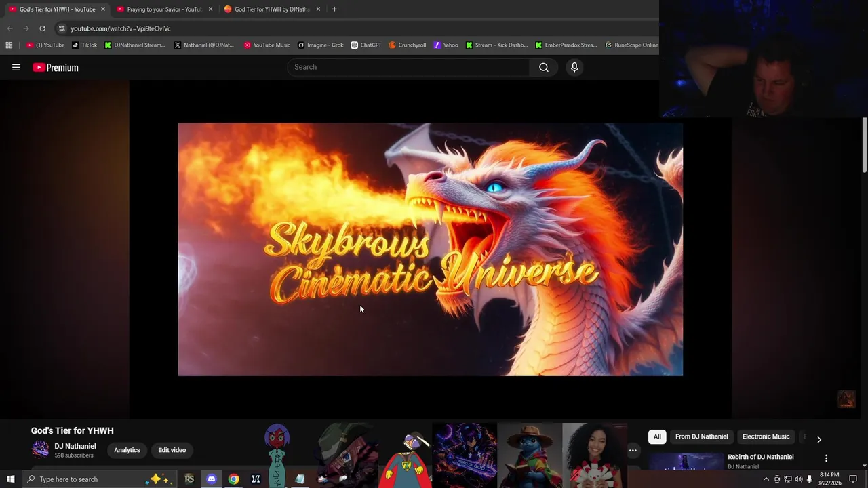
Task: Show hidden system tray icons chevron
Action: (x=766, y=479)
